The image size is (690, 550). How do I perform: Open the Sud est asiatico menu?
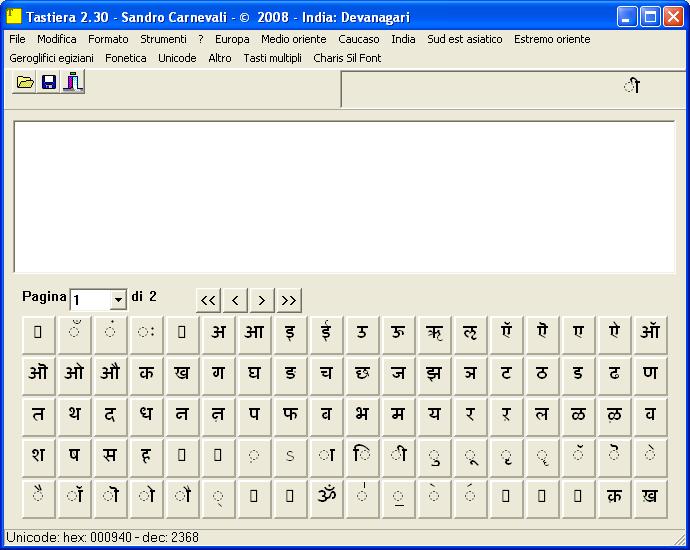pos(465,39)
